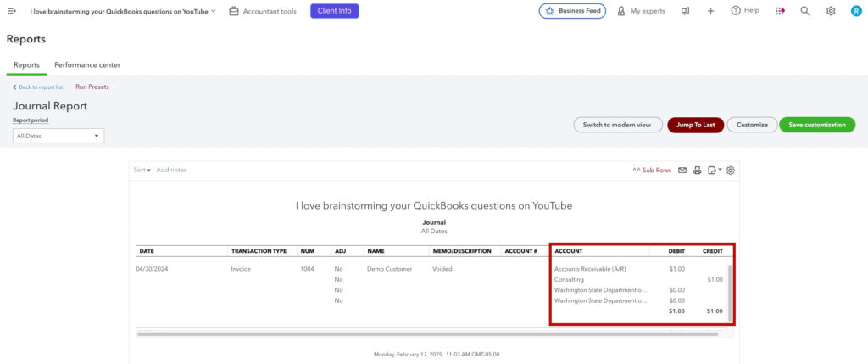Click the 04/30/2024 date cell

[152, 269]
